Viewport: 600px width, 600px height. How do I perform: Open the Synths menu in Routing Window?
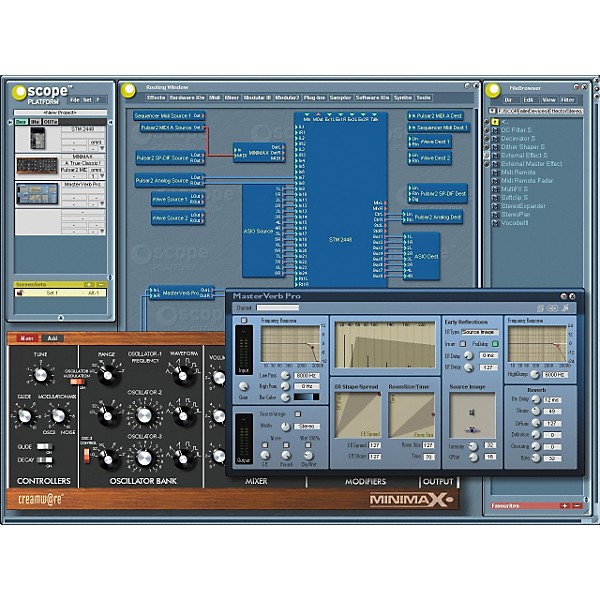(403, 98)
